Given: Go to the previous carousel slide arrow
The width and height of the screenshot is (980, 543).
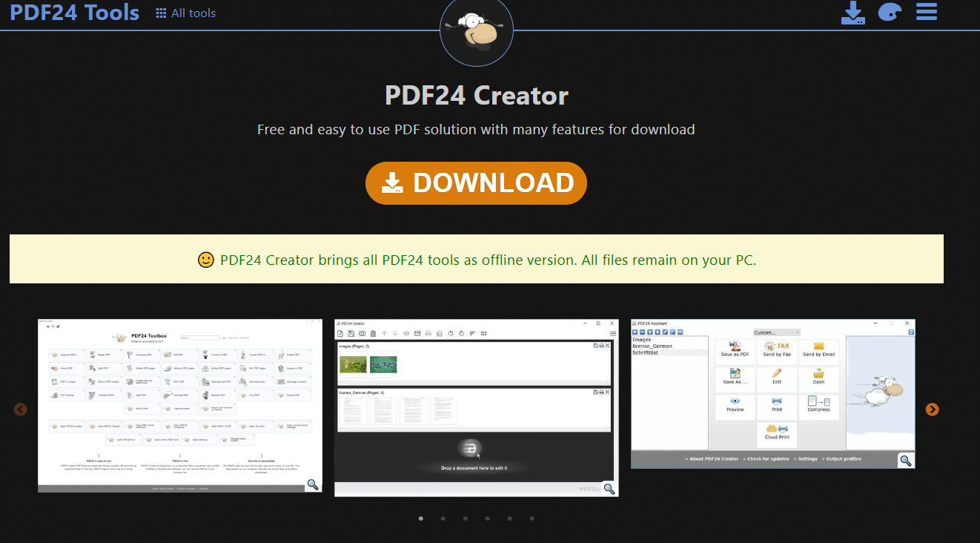Looking at the screenshot, I should point(21,409).
